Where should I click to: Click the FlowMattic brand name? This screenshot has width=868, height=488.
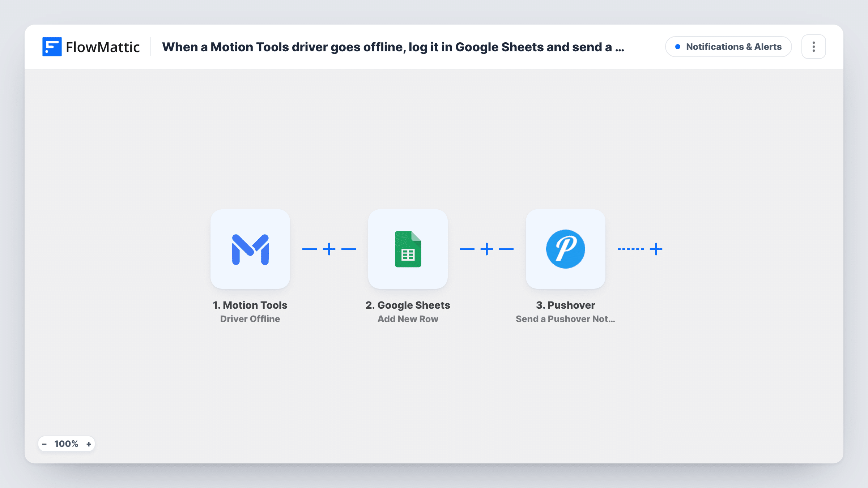pyautogui.click(x=103, y=47)
